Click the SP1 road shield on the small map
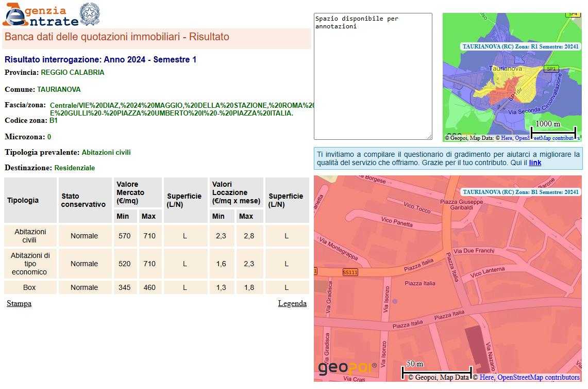This screenshot has width=588, height=389. (551, 69)
